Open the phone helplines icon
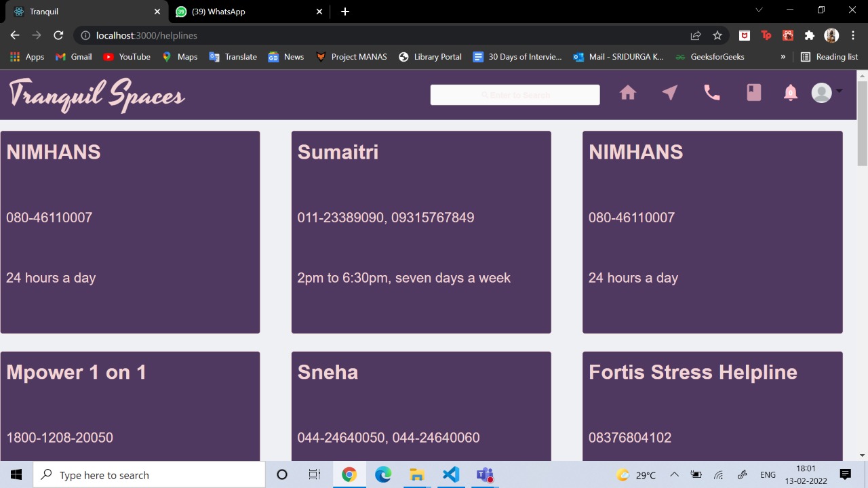This screenshot has height=488, width=868. click(712, 93)
